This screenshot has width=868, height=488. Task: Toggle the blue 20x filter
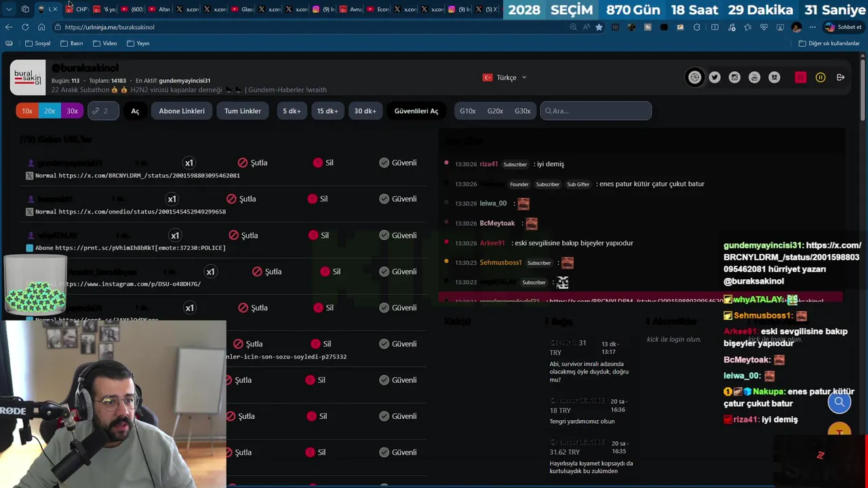pyautogui.click(x=50, y=111)
